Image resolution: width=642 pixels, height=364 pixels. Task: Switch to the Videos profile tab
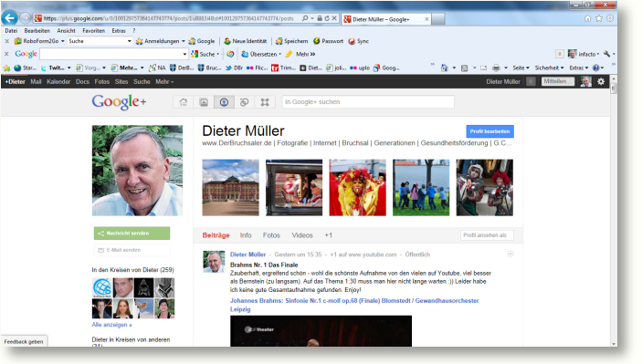pos(302,235)
